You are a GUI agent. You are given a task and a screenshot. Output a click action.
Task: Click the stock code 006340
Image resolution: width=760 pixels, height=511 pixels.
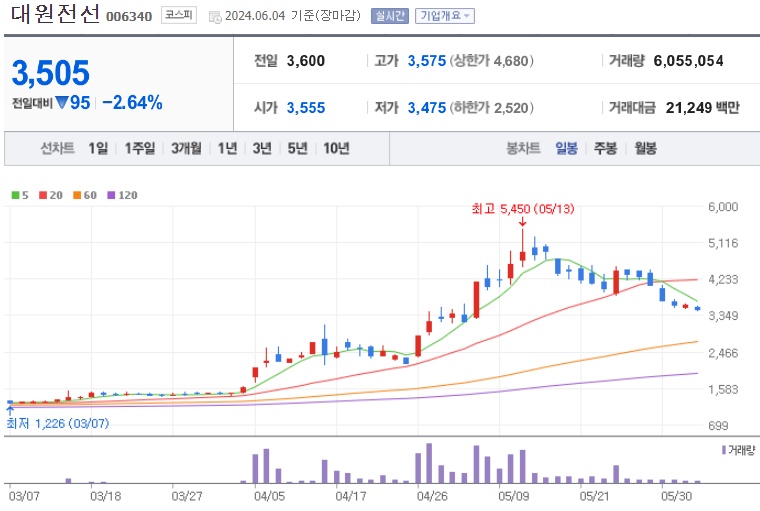click(x=129, y=17)
